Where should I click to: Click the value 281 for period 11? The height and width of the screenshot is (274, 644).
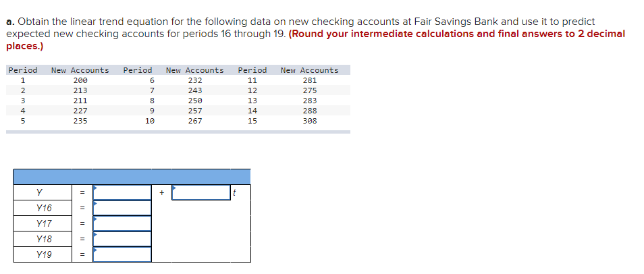click(x=310, y=80)
